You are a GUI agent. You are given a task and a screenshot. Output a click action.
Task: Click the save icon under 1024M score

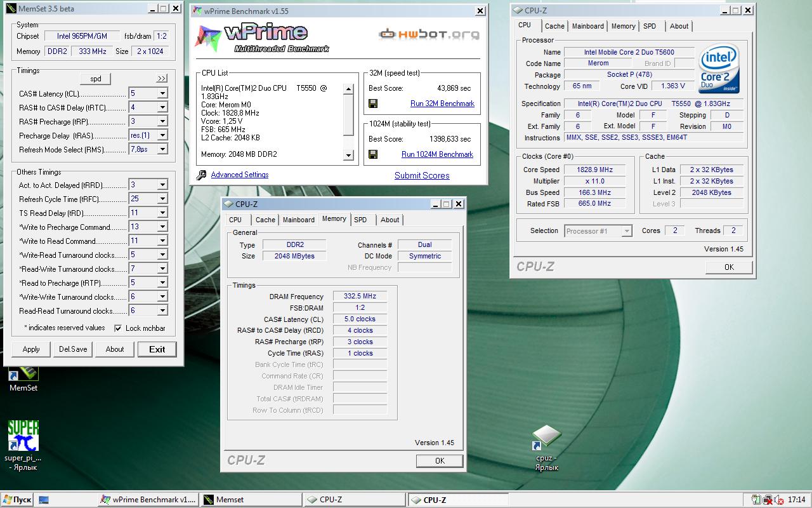[373, 154]
